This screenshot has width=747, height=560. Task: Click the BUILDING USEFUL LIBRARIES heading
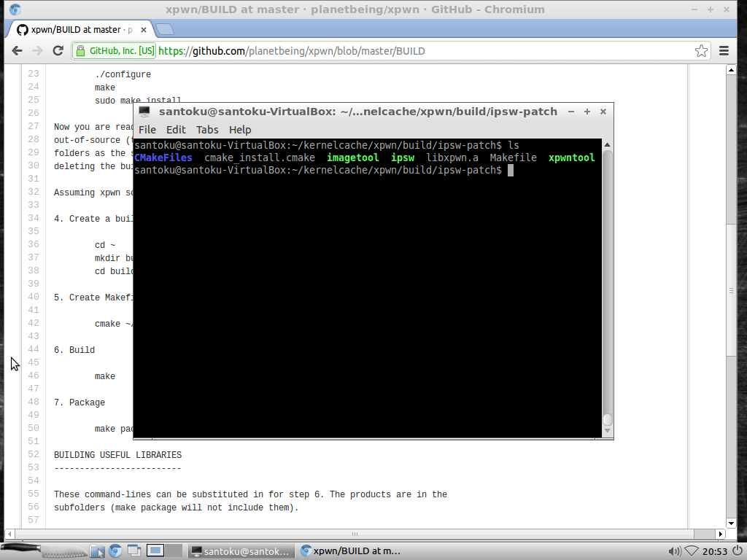tap(117, 455)
